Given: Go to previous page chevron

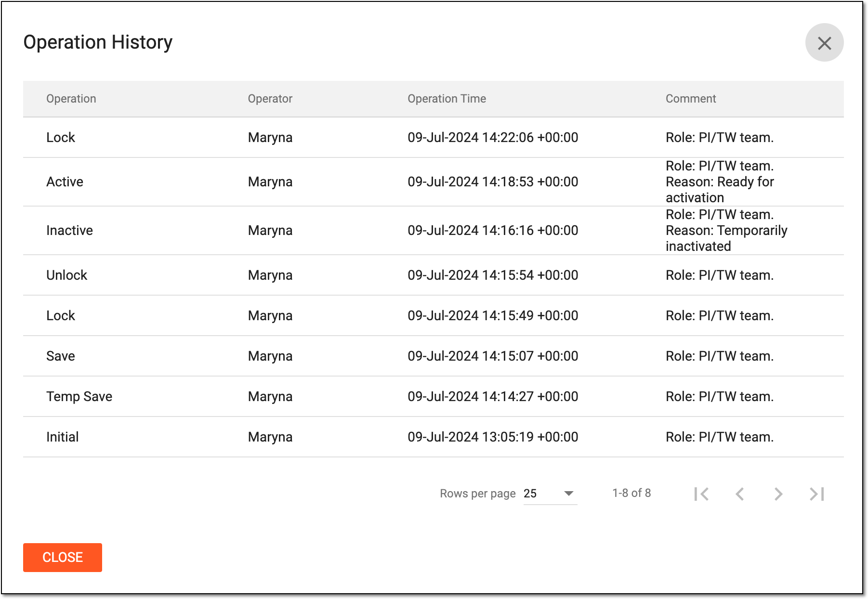Looking at the screenshot, I should (740, 494).
